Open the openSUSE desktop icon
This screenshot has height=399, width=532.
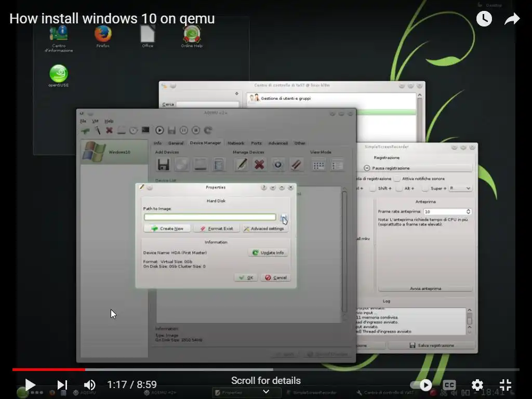click(58, 76)
